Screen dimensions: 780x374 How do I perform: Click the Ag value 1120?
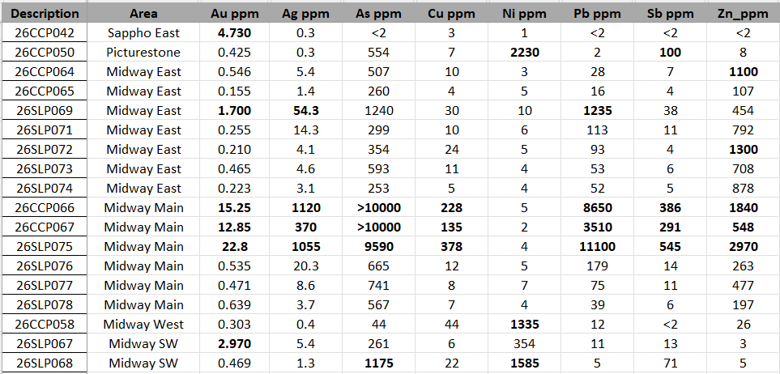tap(304, 207)
